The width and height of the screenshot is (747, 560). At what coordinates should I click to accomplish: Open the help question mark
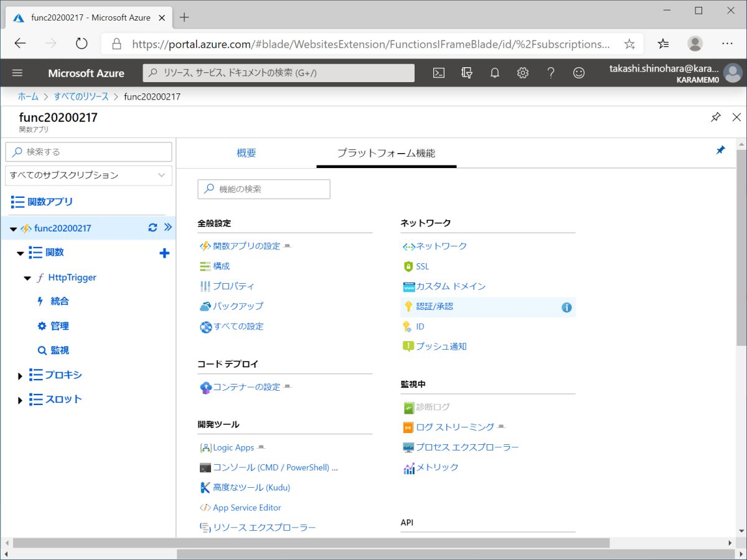(551, 73)
